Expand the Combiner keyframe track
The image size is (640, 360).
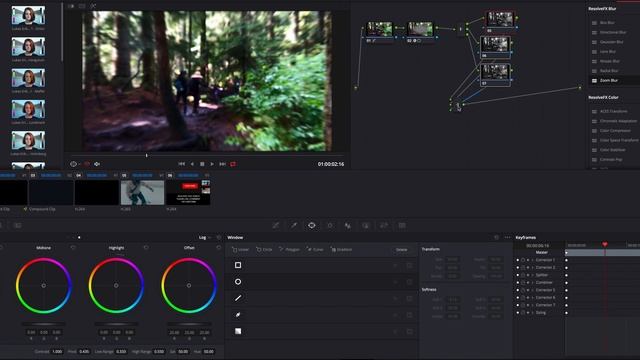click(532, 282)
